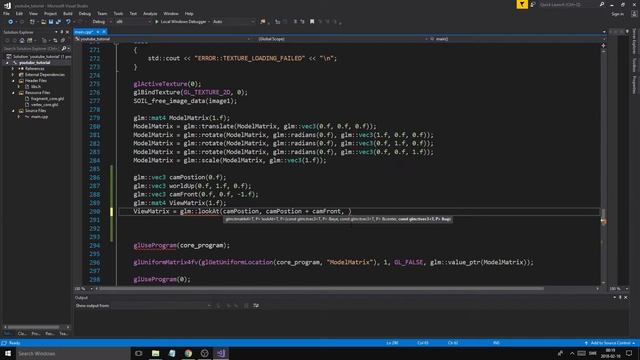This screenshot has width=640, height=360.
Task: Open File Explorer from the taskbar
Action: (156, 353)
